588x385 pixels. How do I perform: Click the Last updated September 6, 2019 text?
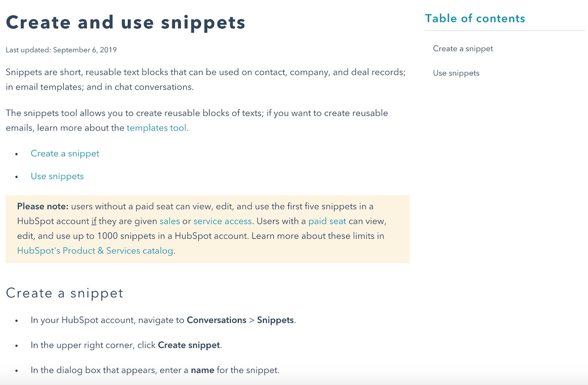pyautogui.click(x=61, y=50)
